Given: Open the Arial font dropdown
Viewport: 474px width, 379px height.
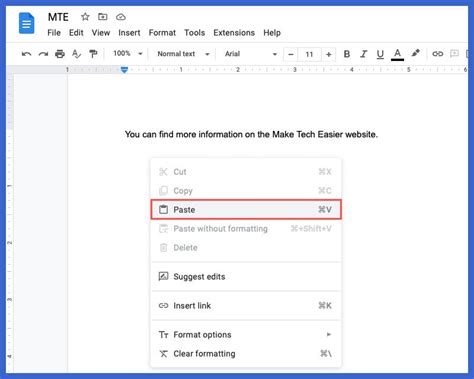Looking at the screenshot, I should (251, 54).
